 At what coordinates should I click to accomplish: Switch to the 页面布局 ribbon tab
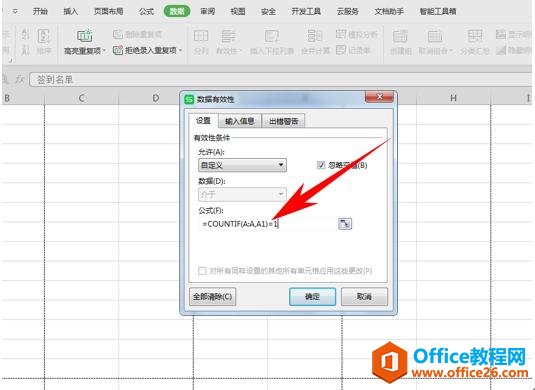(x=109, y=12)
